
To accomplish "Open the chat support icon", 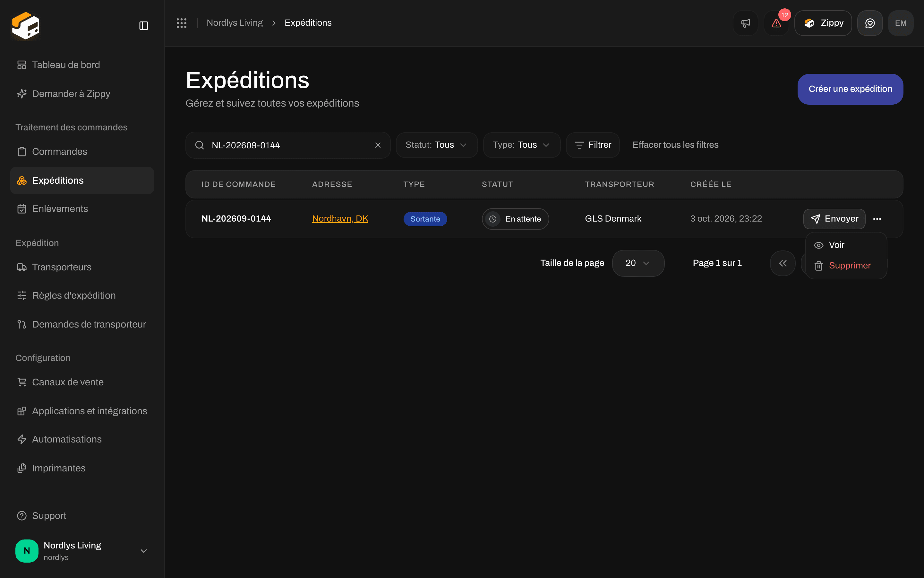I will [870, 23].
